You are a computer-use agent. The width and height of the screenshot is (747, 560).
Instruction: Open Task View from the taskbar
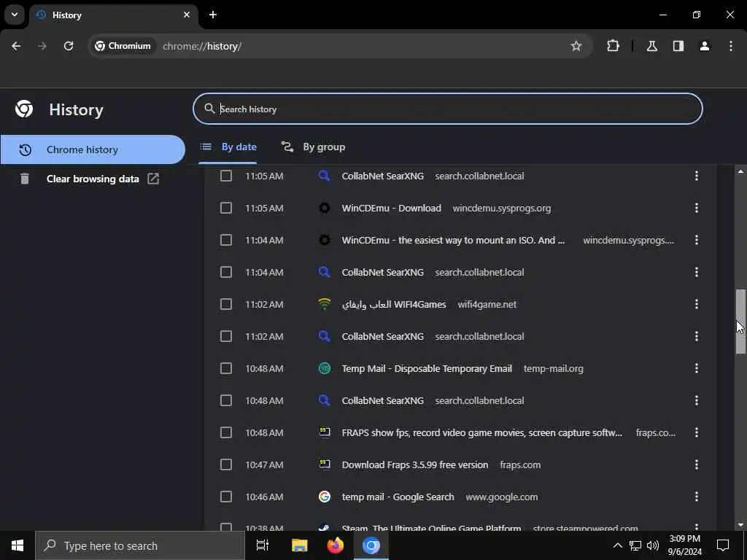[263, 545]
